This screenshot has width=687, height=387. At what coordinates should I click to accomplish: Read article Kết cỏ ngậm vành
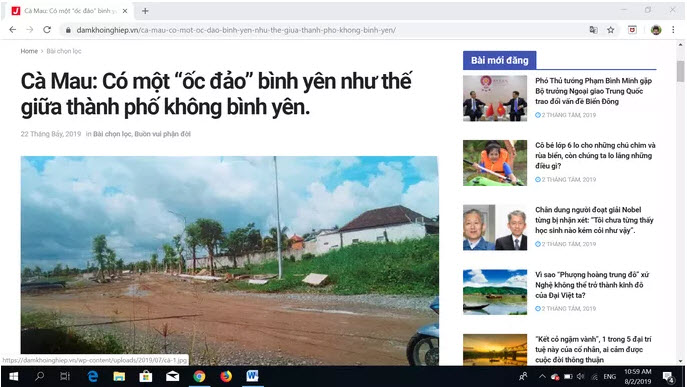pyautogui.click(x=593, y=349)
